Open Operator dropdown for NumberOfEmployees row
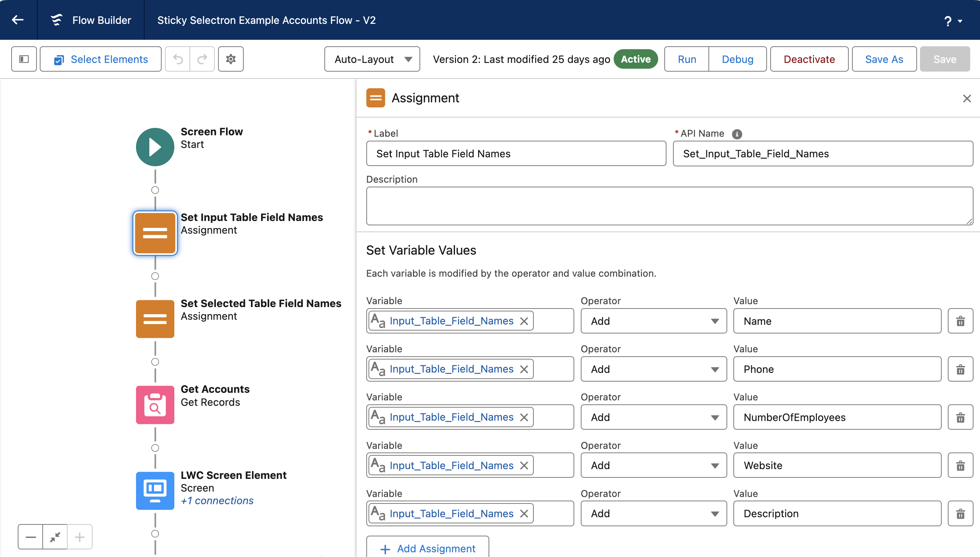Viewport: 980px width, 557px height. pyautogui.click(x=653, y=417)
